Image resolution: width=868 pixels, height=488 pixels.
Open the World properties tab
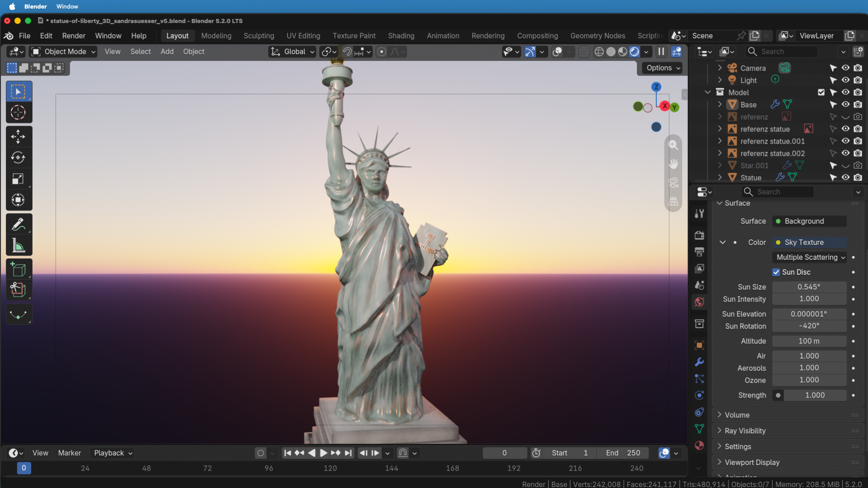click(699, 302)
